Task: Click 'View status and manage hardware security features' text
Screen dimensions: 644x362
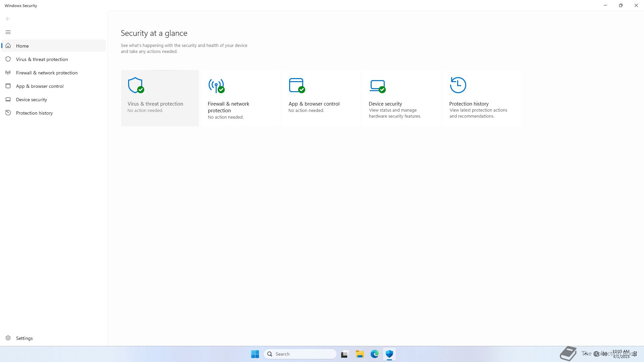Action: tap(395, 113)
